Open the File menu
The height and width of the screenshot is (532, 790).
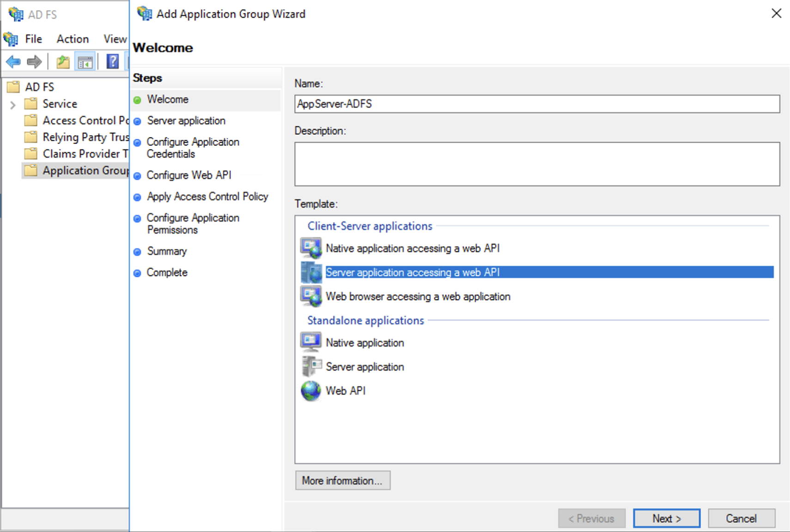pos(33,39)
